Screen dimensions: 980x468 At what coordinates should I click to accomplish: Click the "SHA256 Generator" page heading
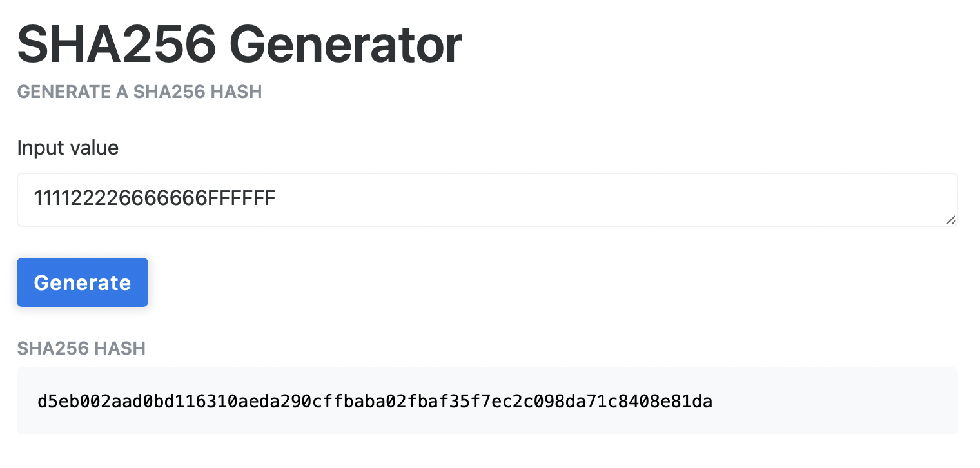click(239, 45)
